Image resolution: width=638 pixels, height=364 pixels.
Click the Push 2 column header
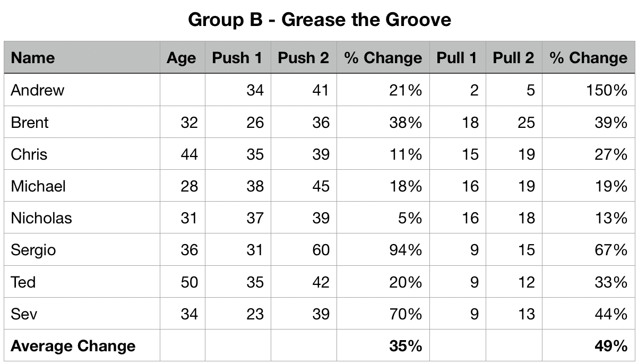click(x=303, y=58)
